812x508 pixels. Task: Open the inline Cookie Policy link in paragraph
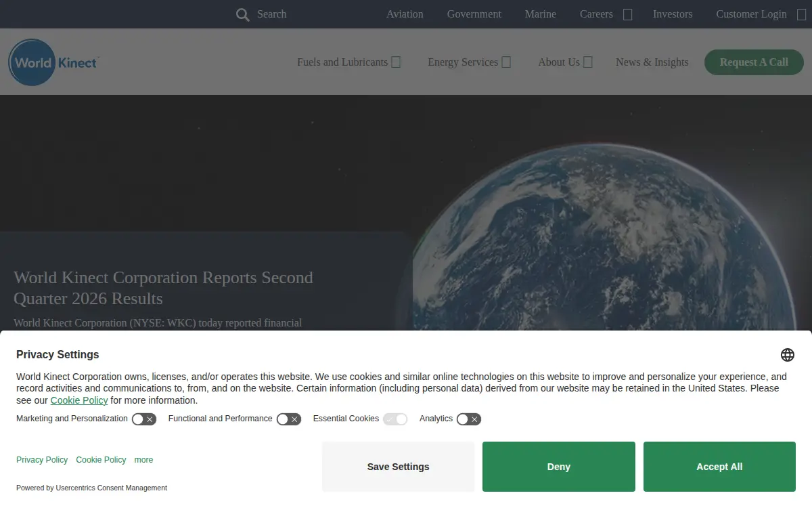[x=79, y=400]
